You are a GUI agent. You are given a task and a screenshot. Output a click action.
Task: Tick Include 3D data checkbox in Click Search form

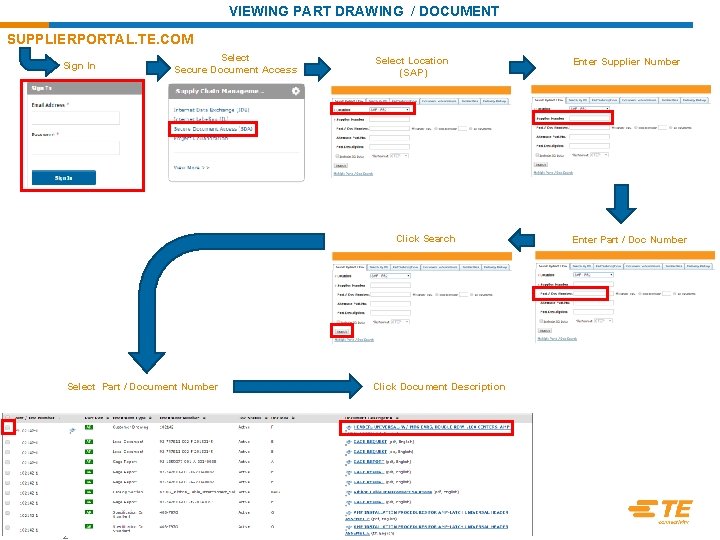(337, 322)
